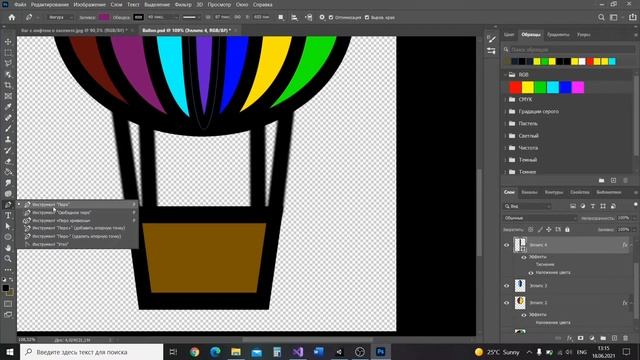Open the layer kind filter dropdown
640x360 pixels.
[x=527, y=206]
